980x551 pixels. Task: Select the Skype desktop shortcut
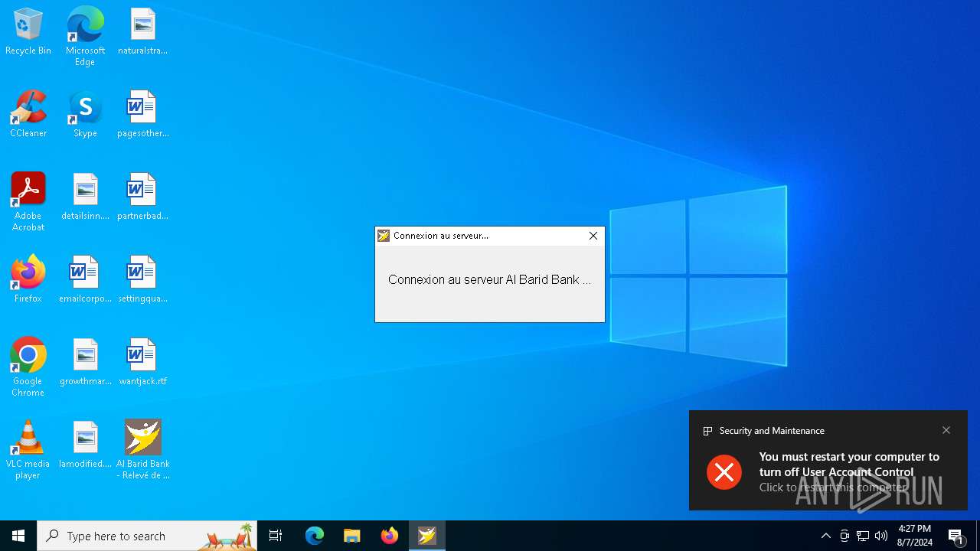coord(85,114)
